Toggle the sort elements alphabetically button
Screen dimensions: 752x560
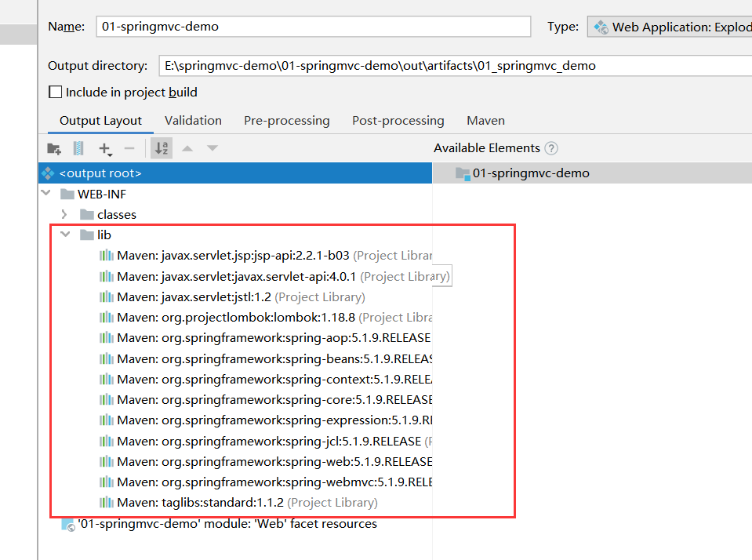point(162,148)
